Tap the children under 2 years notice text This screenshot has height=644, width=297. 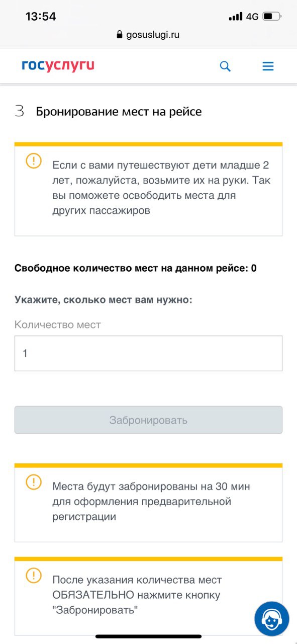tap(161, 188)
